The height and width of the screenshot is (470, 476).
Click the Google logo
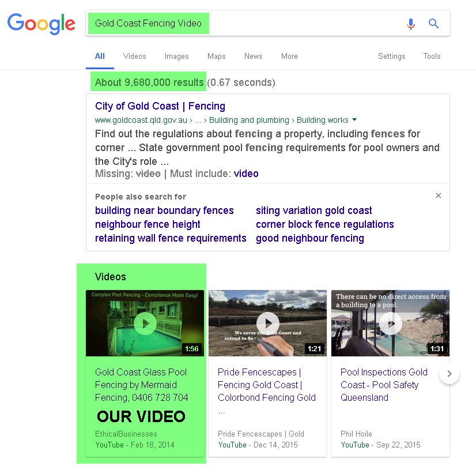coord(41,24)
